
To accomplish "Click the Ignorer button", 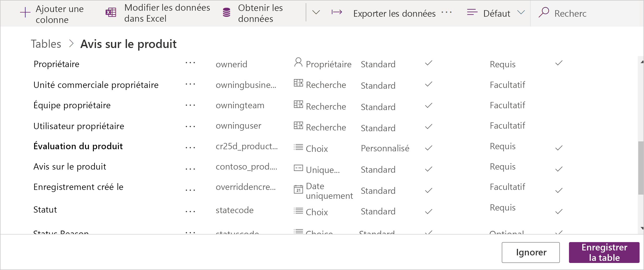I will click(x=530, y=252).
